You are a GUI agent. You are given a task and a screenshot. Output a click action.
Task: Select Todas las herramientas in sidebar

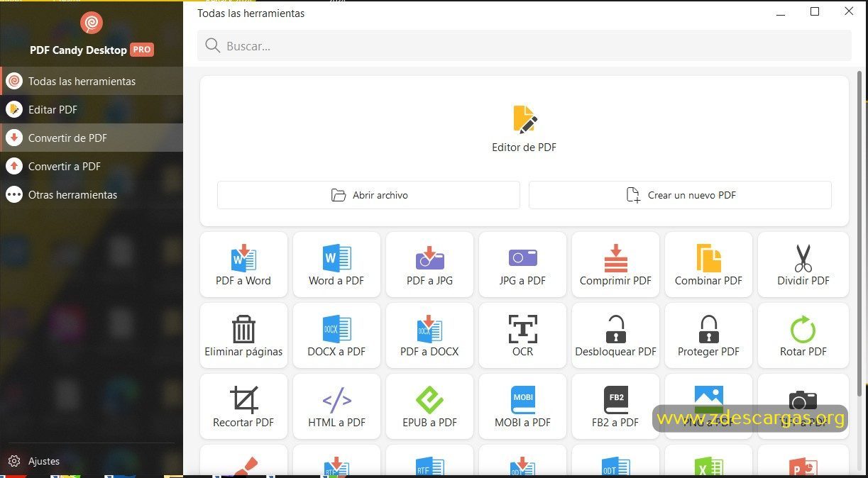[x=92, y=81]
